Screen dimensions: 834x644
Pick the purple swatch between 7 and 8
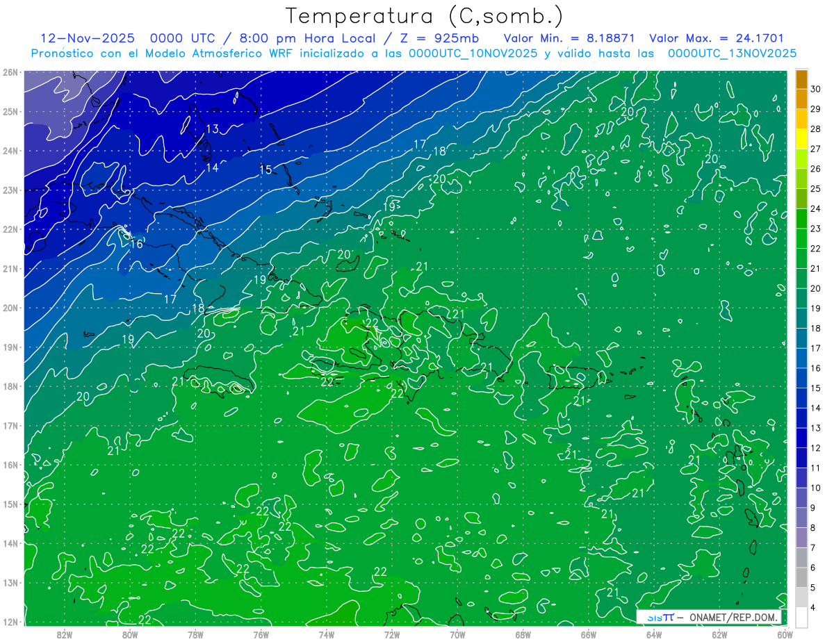[x=801, y=538]
